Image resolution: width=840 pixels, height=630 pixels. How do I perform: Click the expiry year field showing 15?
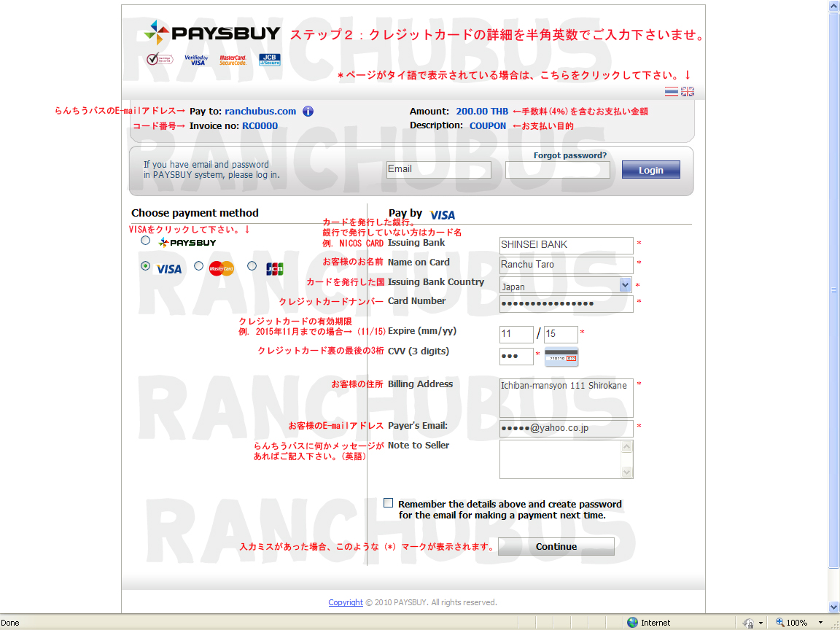point(561,334)
